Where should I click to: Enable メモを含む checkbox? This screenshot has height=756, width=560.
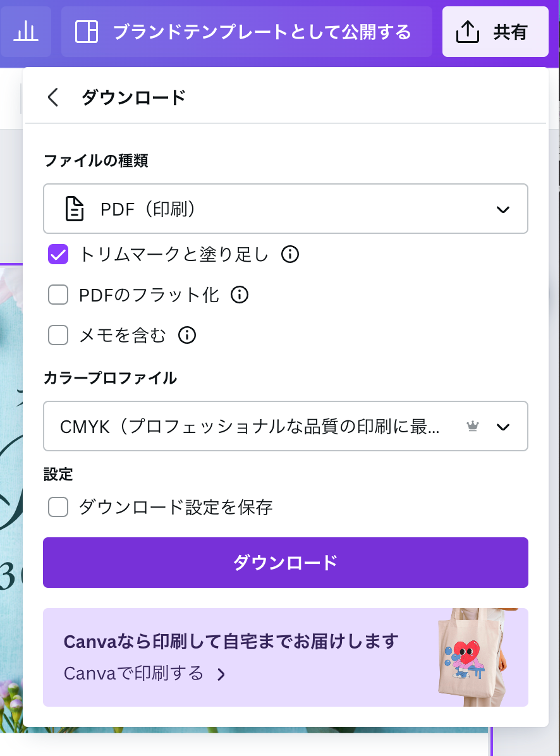58,335
